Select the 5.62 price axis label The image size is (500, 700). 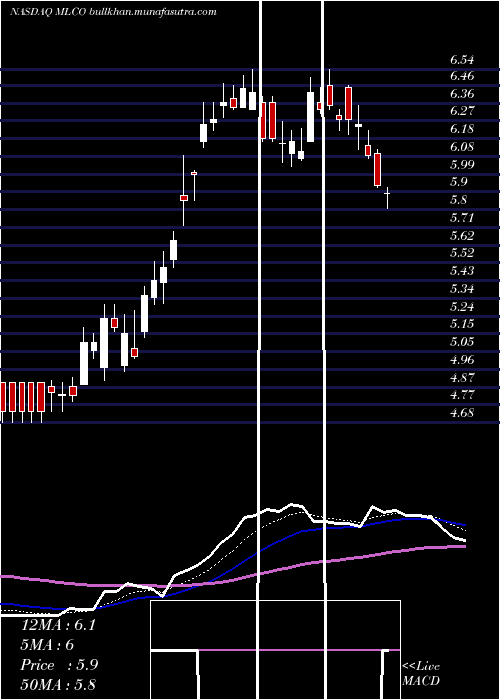click(x=462, y=235)
